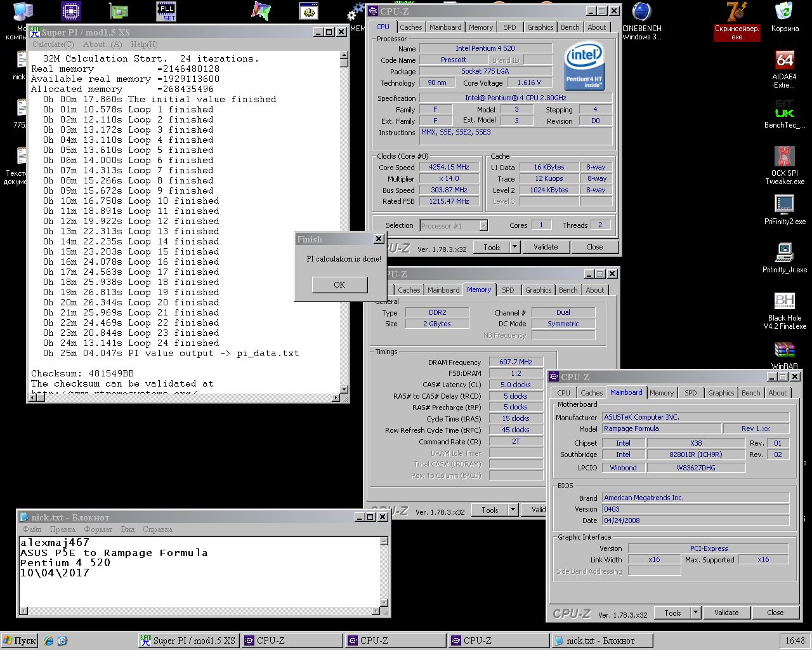
Task: Click the Super PI title bar icon
Action: (x=34, y=32)
